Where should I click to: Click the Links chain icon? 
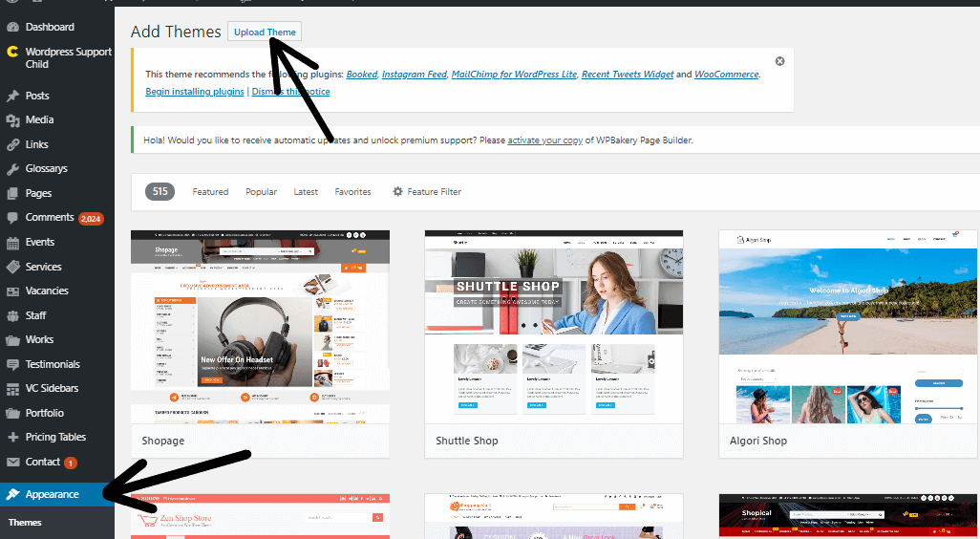point(12,144)
